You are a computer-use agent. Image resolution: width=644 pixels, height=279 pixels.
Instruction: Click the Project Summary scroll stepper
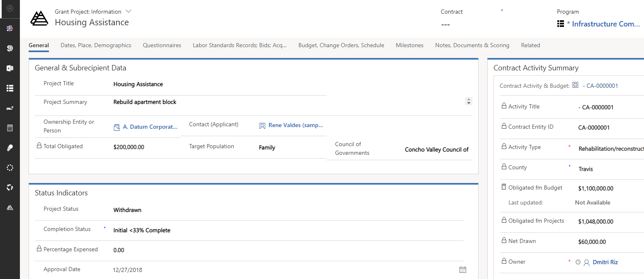(x=469, y=101)
